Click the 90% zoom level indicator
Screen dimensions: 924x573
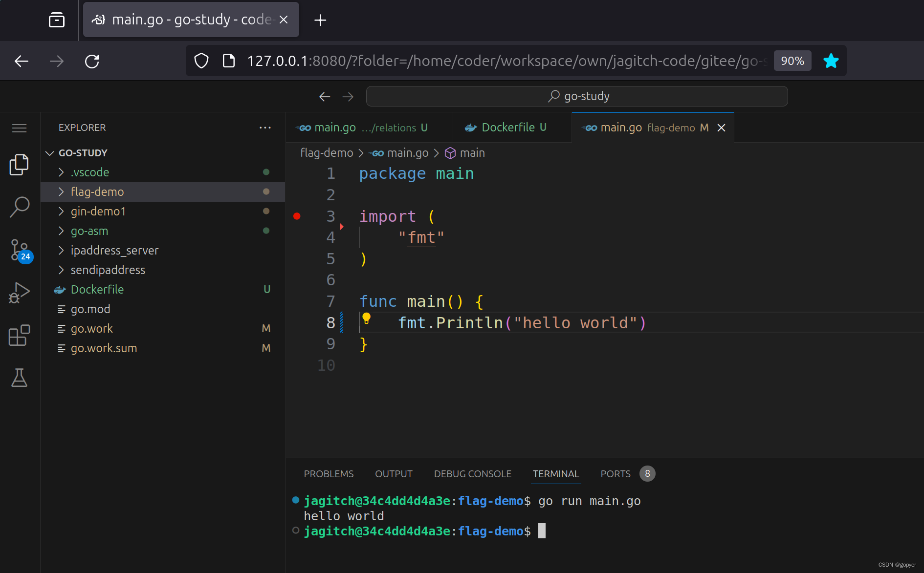[792, 61]
